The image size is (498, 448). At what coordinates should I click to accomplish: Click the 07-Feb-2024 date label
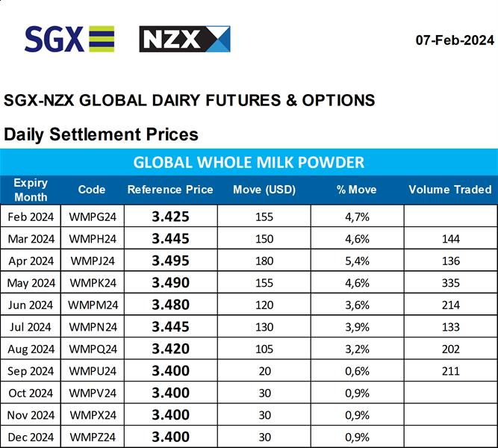(x=455, y=40)
